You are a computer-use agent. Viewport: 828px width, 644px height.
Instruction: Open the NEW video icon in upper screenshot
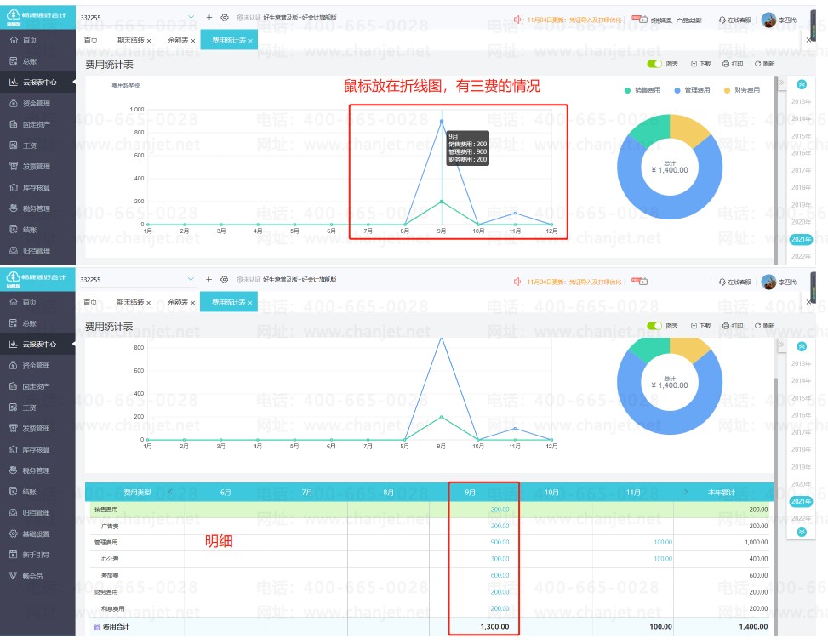[x=639, y=20]
